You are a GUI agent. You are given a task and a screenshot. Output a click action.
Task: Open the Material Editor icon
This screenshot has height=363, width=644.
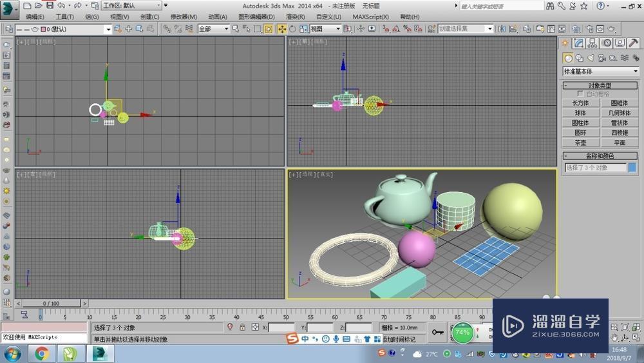point(576,29)
